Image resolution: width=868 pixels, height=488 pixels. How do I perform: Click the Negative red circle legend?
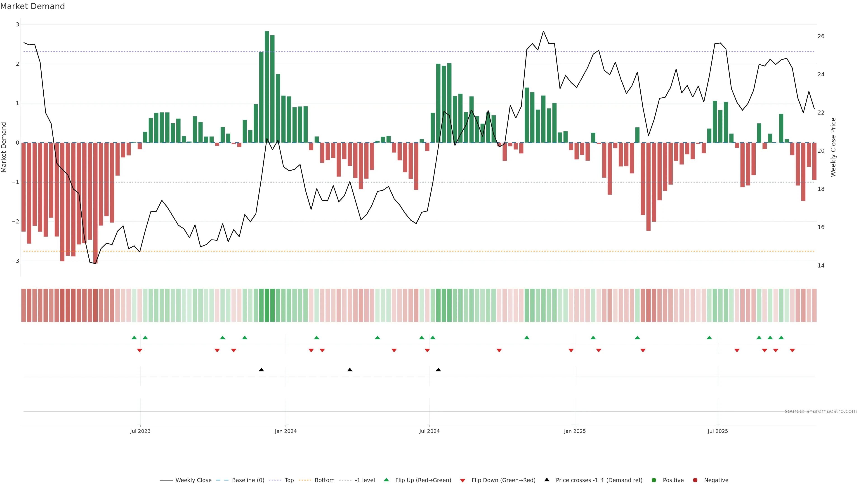[x=695, y=480]
